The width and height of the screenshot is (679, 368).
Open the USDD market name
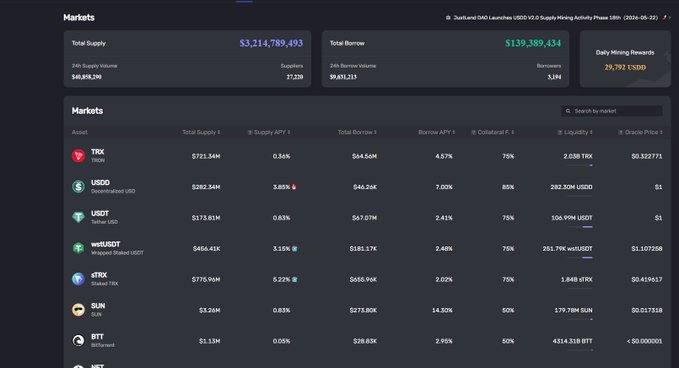pos(100,182)
